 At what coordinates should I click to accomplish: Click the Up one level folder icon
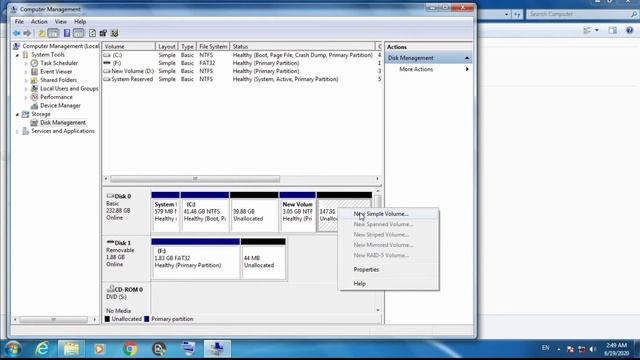click(42, 33)
